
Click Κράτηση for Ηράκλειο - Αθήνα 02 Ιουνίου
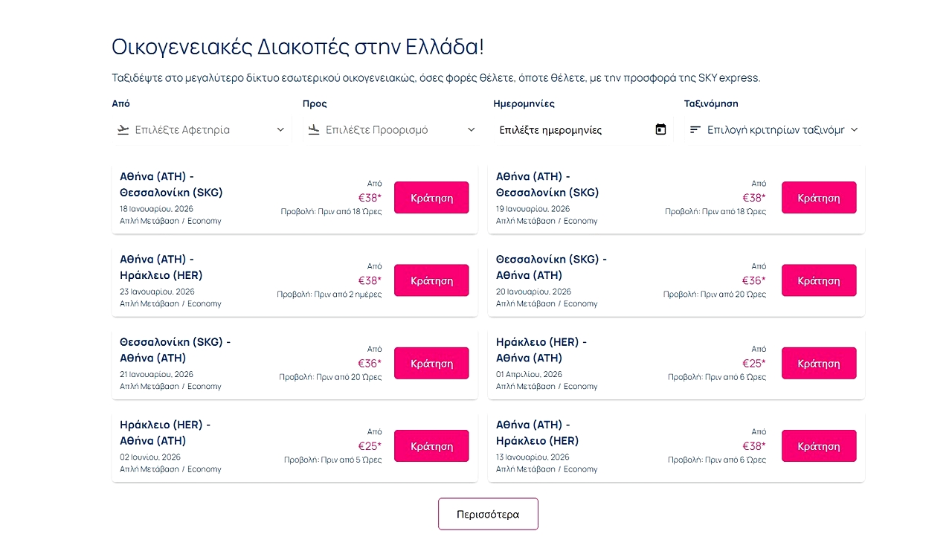click(431, 446)
